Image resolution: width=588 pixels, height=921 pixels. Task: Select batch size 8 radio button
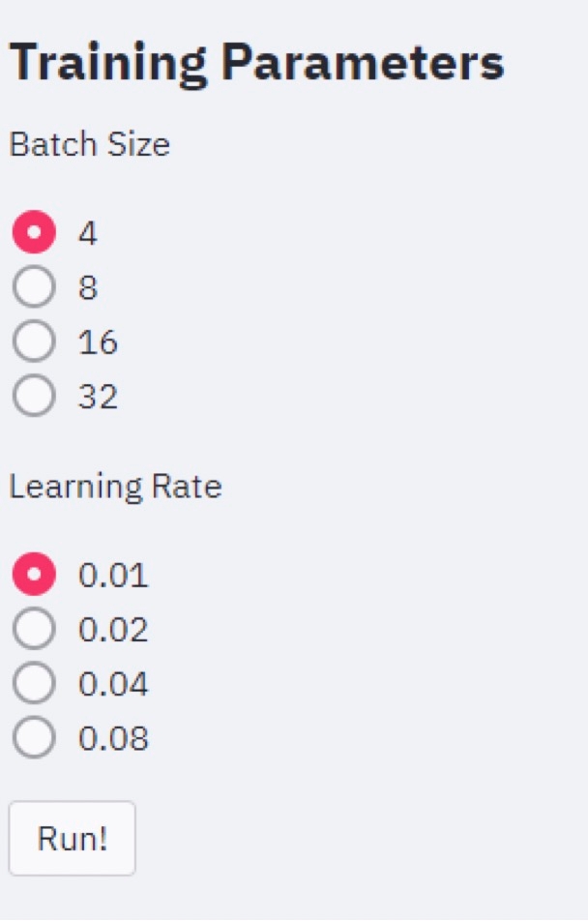(x=35, y=287)
